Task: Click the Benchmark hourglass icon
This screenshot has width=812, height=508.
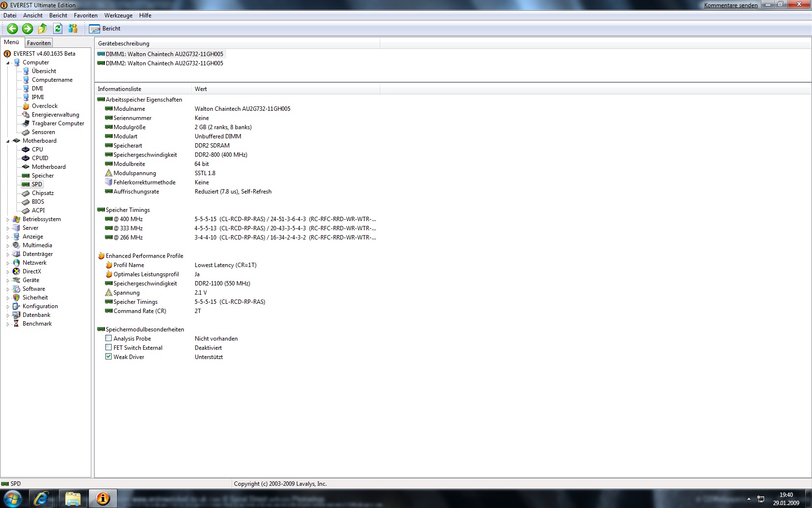Action: tap(16, 324)
